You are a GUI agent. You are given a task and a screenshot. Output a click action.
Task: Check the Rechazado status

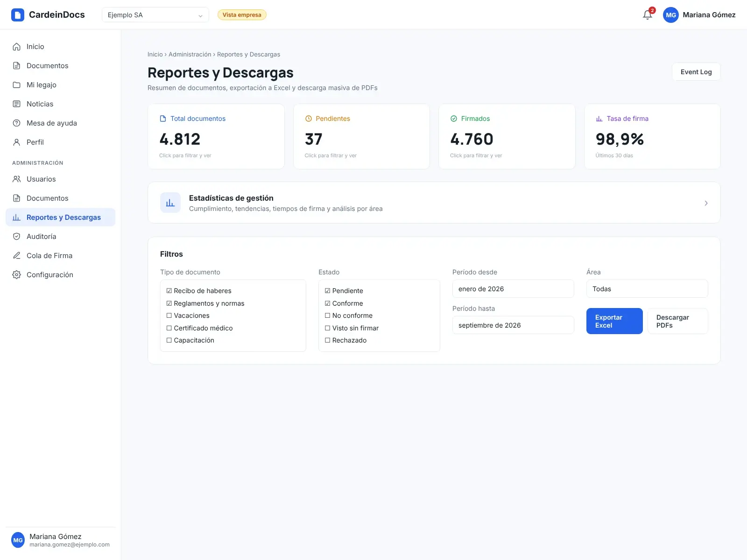327,340
